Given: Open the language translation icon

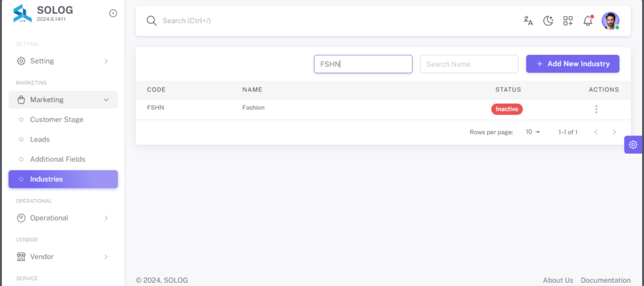Looking at the screenshot, I should click(x=528, y=21).
